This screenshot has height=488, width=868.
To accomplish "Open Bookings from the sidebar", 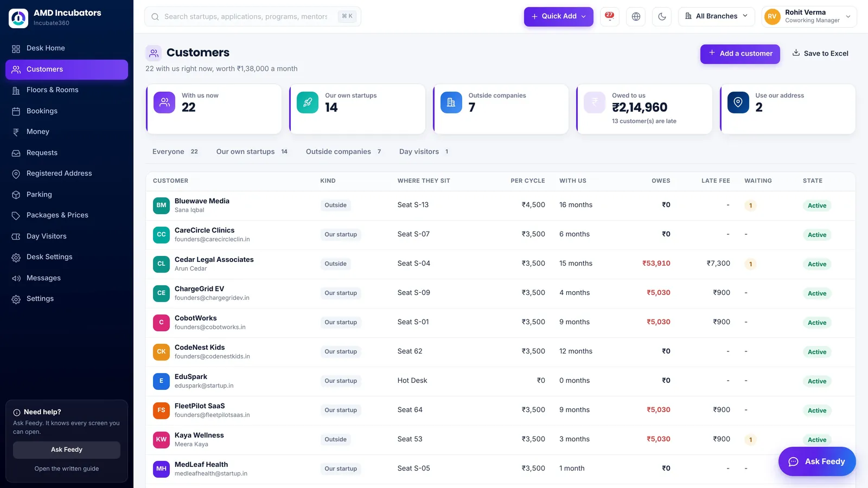I will (67, 111).
